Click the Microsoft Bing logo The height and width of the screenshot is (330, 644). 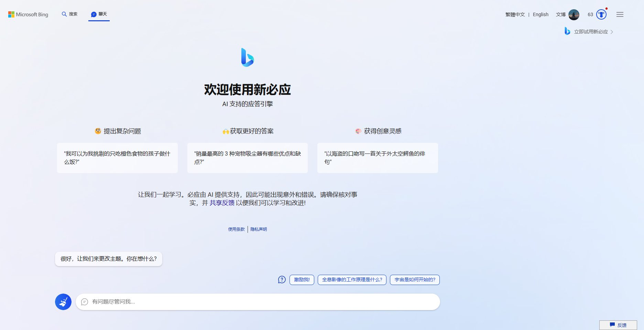pos(28,14)
